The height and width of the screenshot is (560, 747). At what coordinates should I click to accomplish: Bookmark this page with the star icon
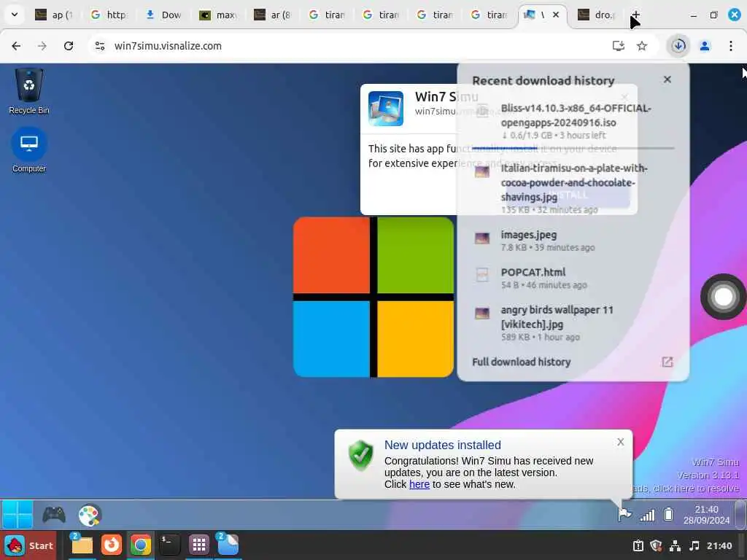pos(642,46)
